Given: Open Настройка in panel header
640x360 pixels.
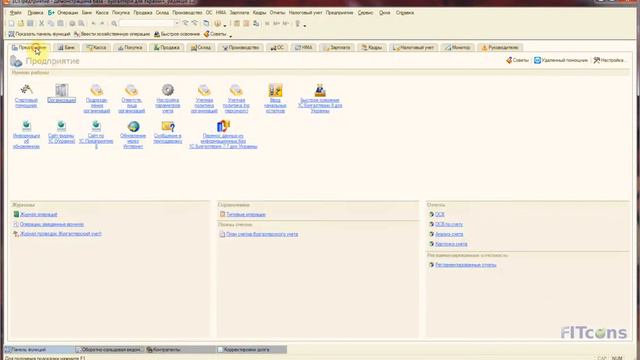Looking at the screenshot, I should pos(609,60).
